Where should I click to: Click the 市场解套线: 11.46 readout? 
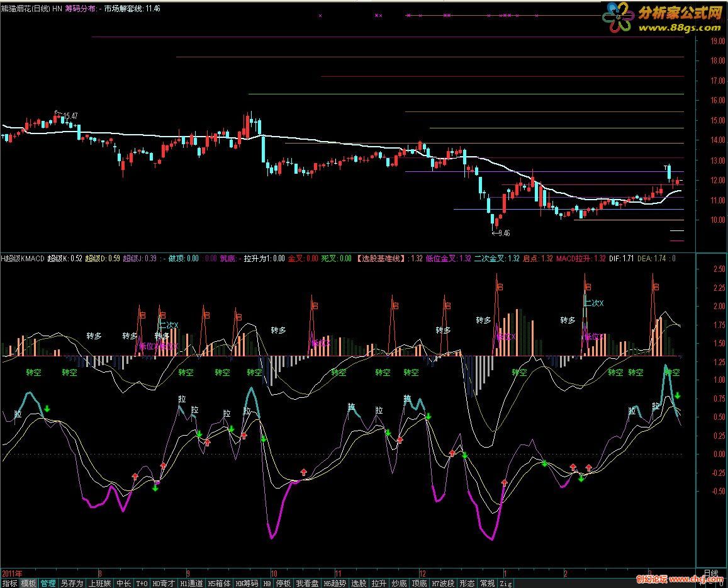click(x=132, y=8)
